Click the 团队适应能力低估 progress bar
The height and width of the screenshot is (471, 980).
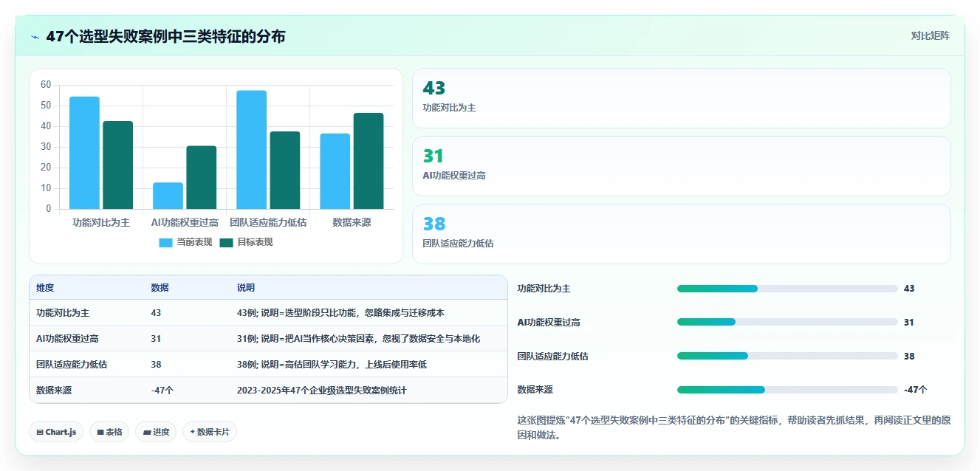point(787,356)
